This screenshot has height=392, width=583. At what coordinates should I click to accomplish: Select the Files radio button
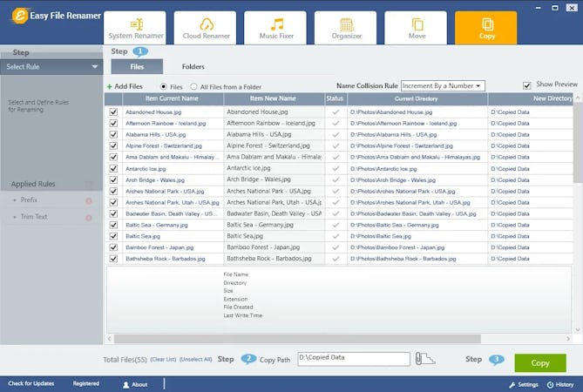coord(163,86)
